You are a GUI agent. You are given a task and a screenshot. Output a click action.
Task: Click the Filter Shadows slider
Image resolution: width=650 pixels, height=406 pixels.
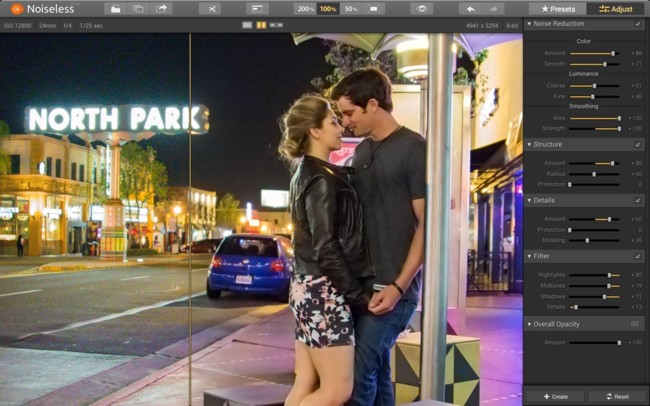594,297
